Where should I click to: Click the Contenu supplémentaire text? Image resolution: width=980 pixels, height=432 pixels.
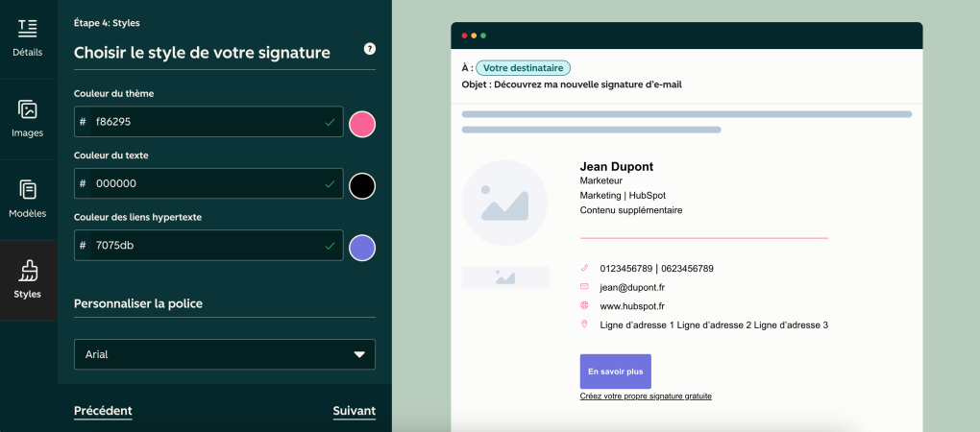[x=630, y=210]
